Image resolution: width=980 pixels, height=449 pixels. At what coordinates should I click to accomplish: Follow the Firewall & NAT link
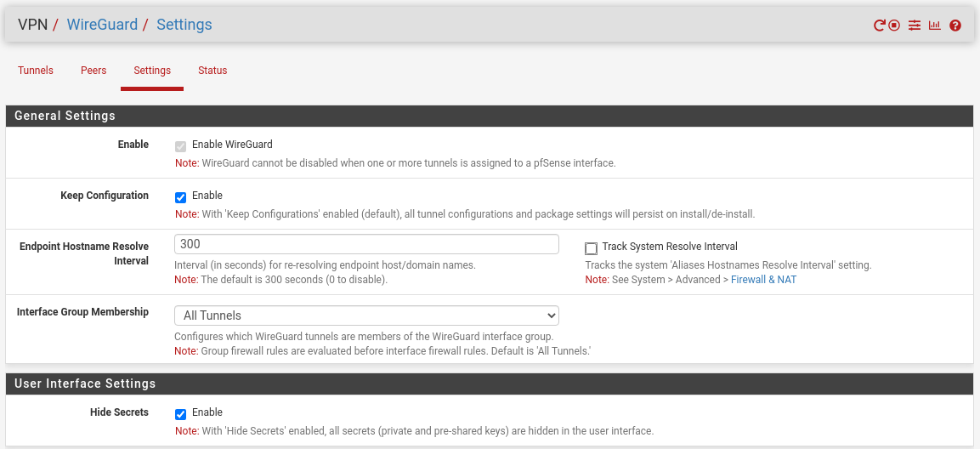click(x=764, y=280)
